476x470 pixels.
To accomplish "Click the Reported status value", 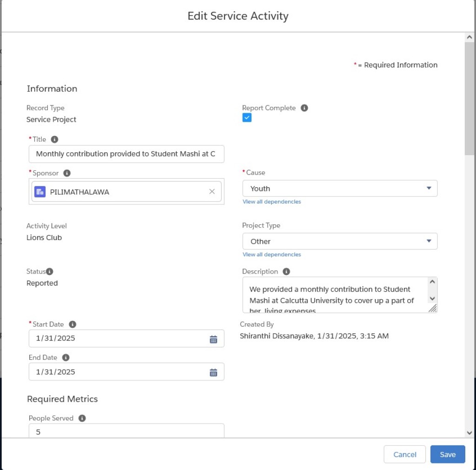I will [x=42, y=283].
